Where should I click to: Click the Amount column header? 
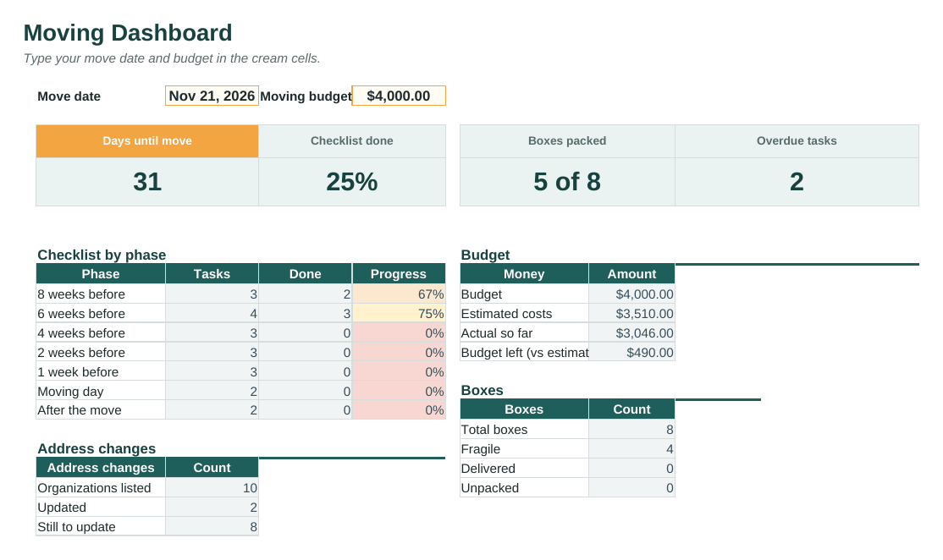click(631, 274)
